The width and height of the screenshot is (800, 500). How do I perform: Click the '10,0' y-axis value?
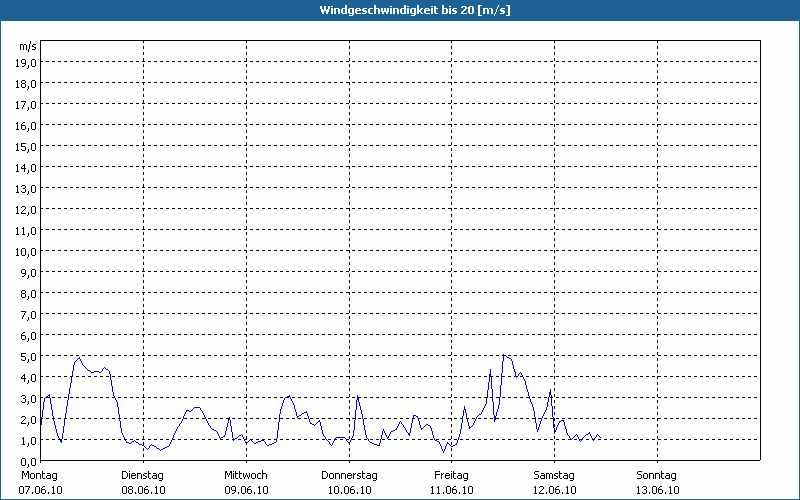point(26,252)
